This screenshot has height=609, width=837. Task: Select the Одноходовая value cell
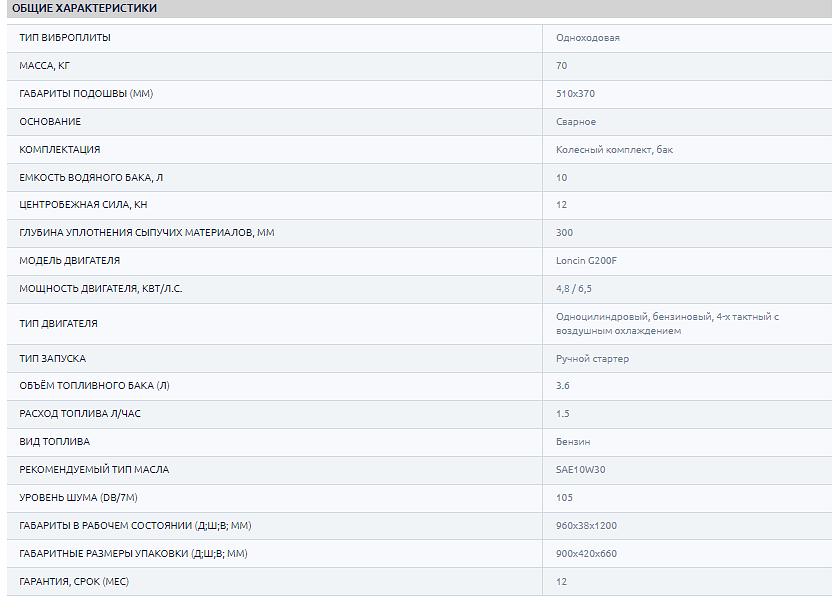point(587,38)
